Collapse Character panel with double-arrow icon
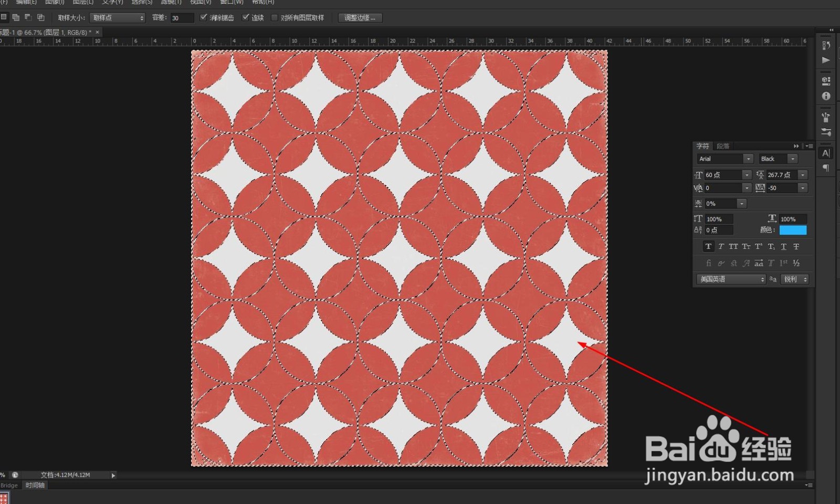Image resolution: width=840 pixels, height=504 pixels. [796, 146]
